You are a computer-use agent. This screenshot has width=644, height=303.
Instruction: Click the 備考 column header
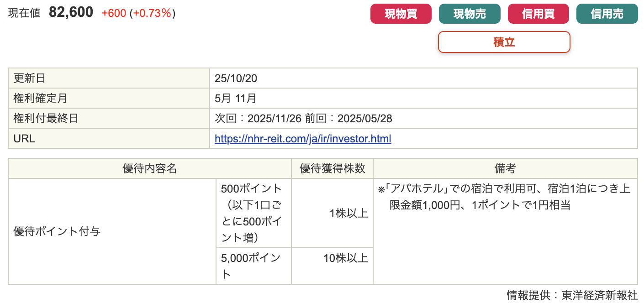click(505, 168)
